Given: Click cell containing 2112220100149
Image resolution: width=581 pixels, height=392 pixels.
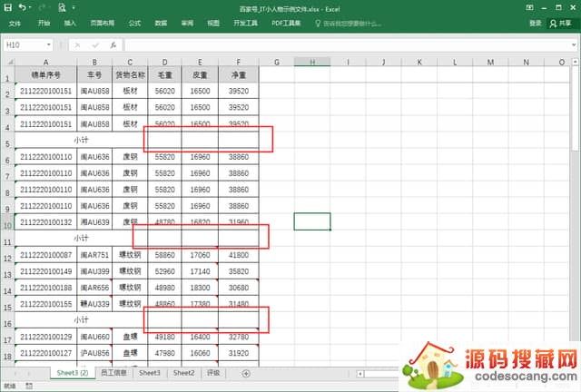Looking at the screenshot, I should [45, 271].
